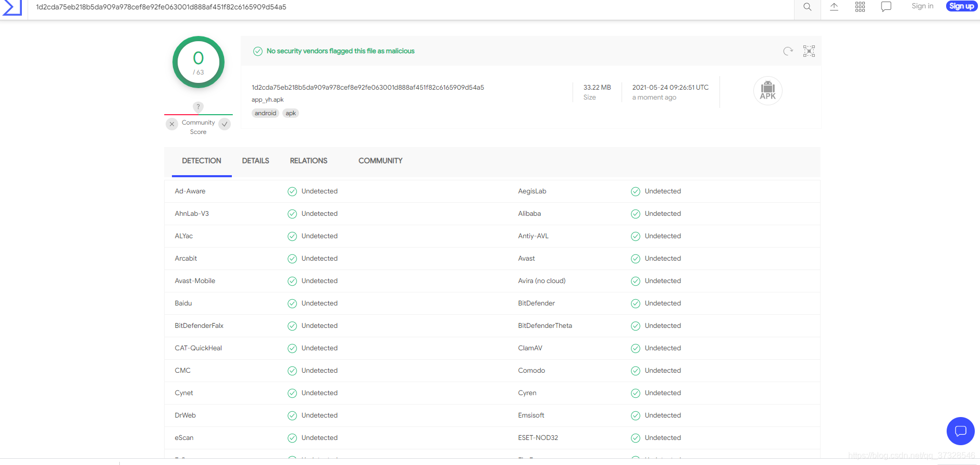Screen dimensions: 980x465
Task: Switch to the COMMUNITY tab
Action: 380,161
